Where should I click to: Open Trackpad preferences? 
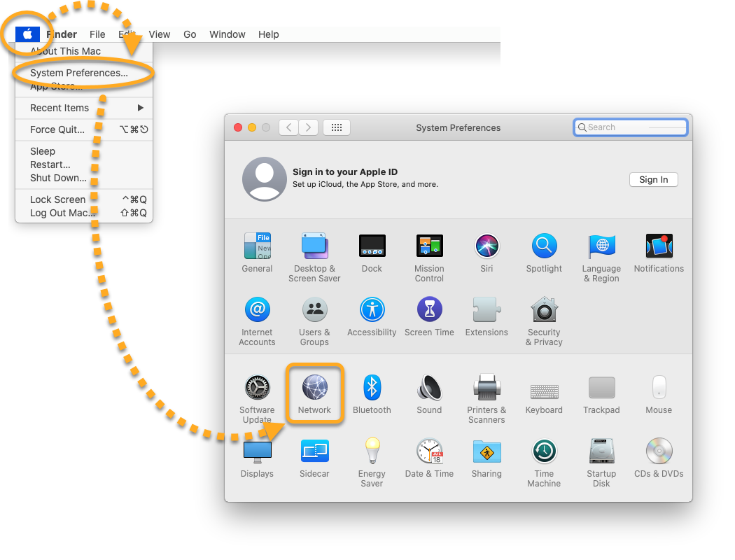(601, 394)
